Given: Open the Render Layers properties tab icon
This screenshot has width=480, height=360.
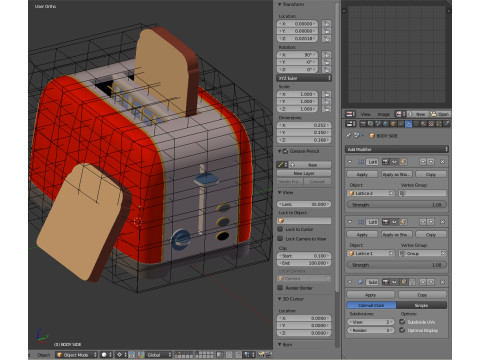Looking at the screenshot, I should [370, 124].
